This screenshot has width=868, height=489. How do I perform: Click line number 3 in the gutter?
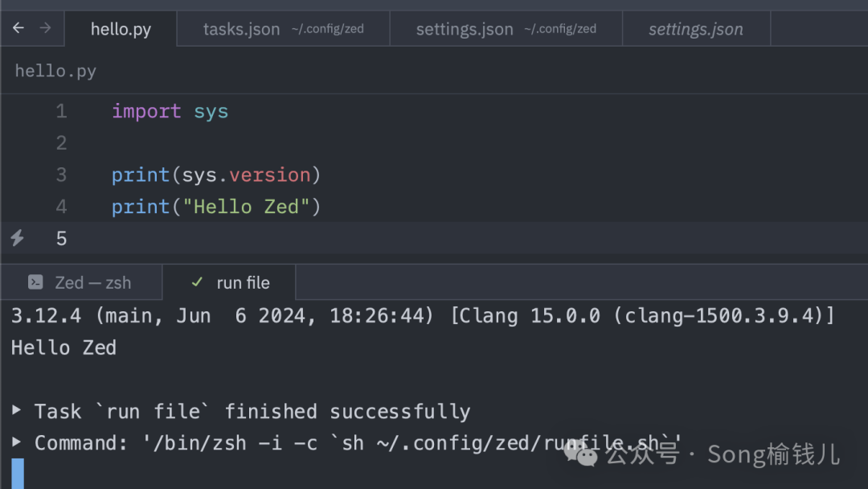[61, 175]
